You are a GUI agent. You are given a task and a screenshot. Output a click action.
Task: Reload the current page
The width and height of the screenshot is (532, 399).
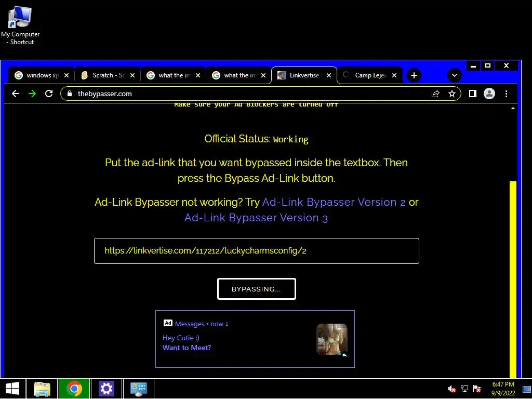(x=49, y=94)
